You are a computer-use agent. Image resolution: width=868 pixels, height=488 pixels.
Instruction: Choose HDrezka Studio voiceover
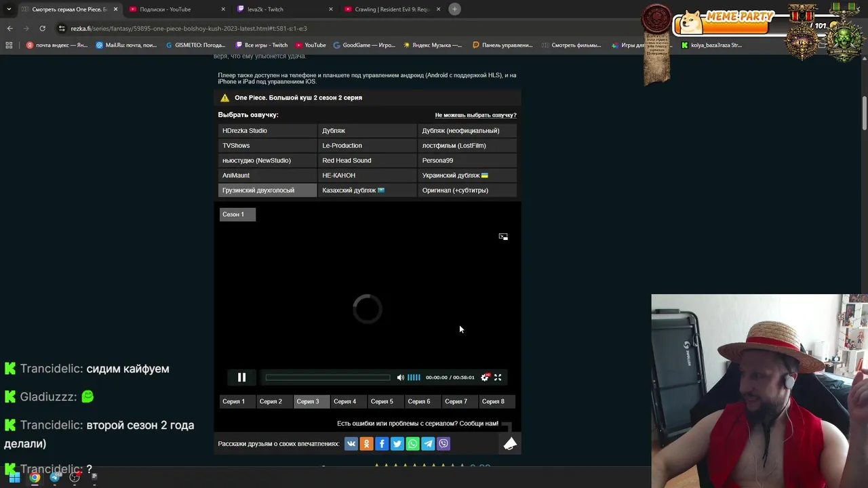267,130
